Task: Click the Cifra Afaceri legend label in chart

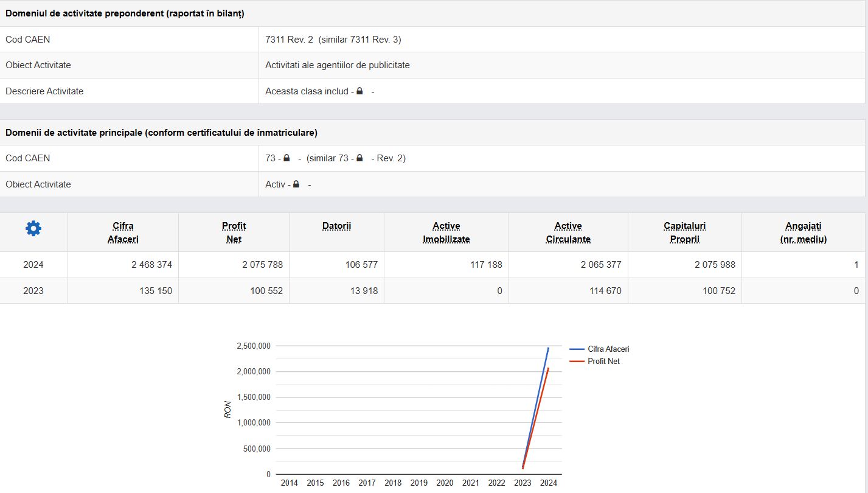Action: (x=608, y=349)
